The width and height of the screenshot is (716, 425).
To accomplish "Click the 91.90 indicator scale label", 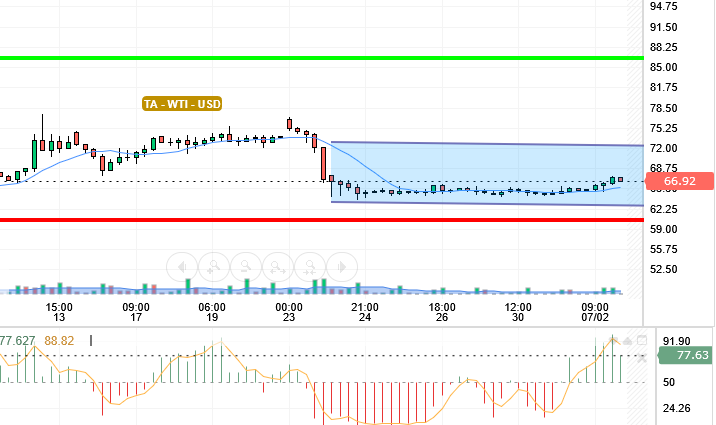I will click(677, 341).
